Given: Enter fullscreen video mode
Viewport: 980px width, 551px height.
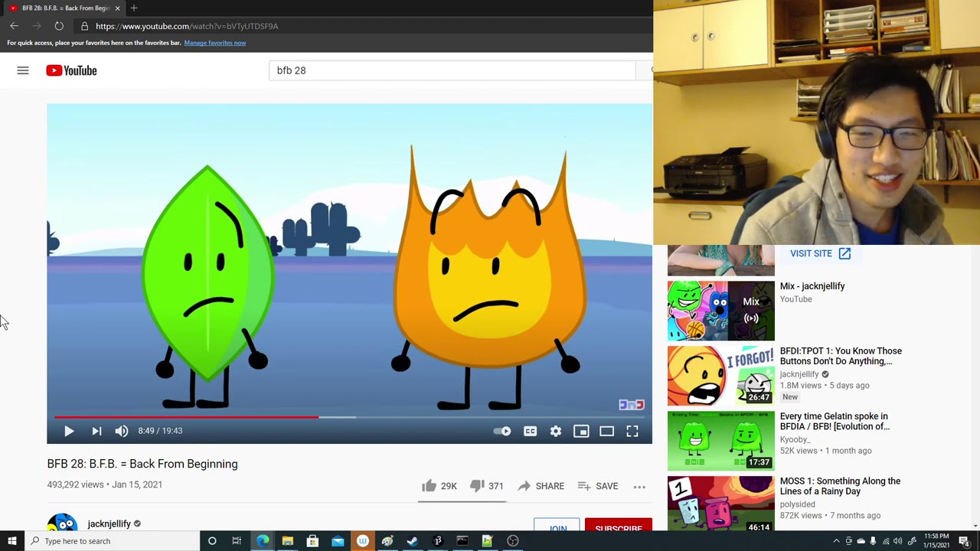Looking at the screenshot, I should [x=632, y=432].
